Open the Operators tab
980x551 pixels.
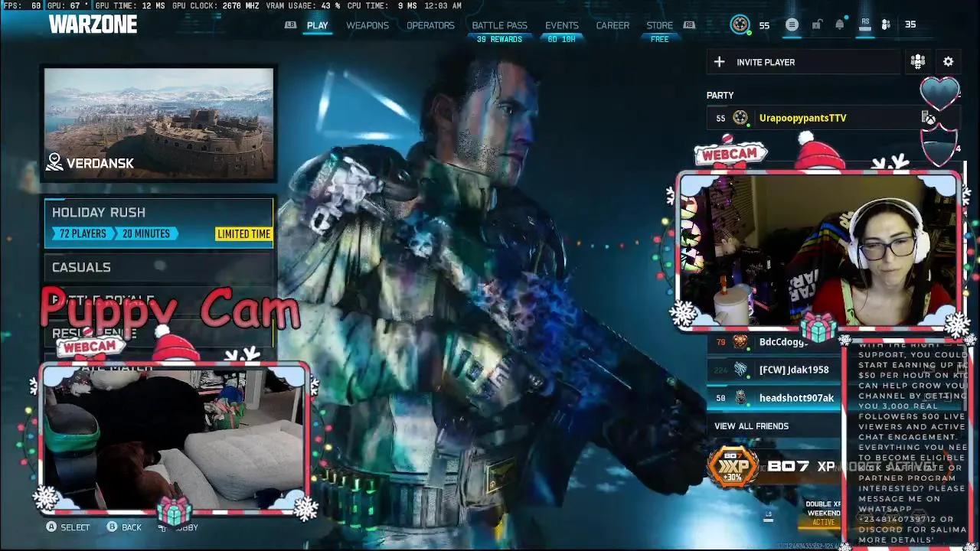430,25
